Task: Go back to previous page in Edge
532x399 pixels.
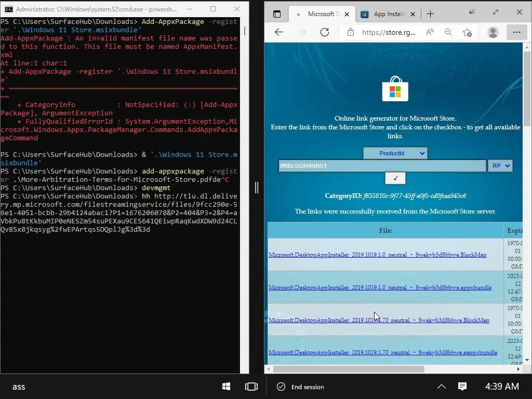Action: 279,32
